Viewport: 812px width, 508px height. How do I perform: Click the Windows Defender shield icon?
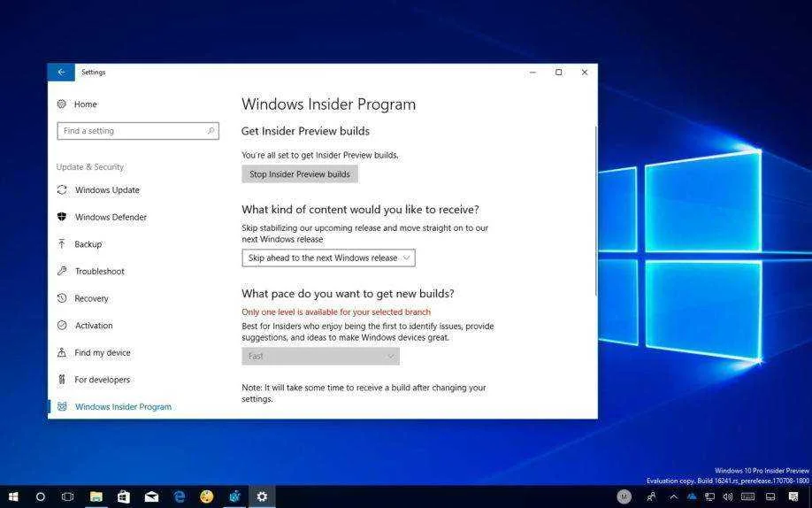point(62,217)
